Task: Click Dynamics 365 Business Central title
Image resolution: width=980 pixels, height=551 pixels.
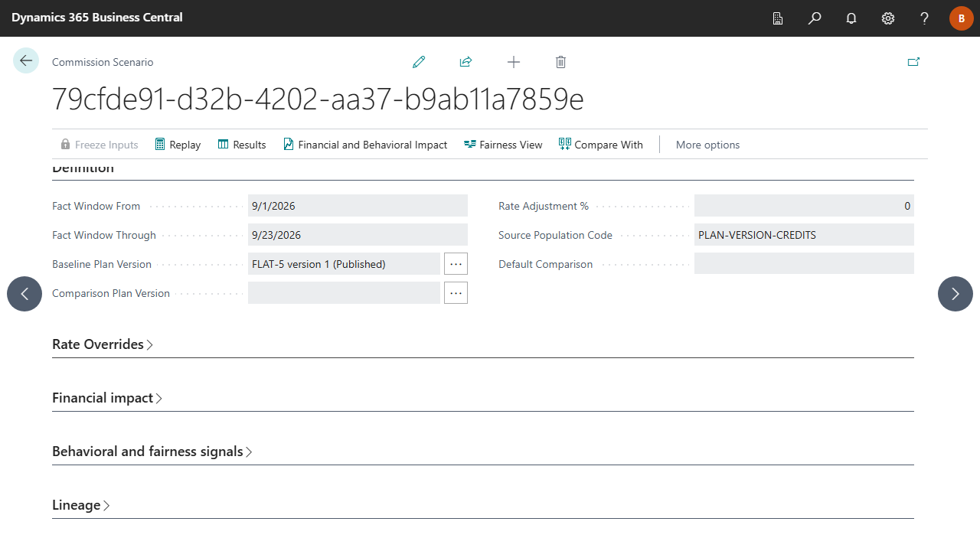Action: [x=97, y=18]
